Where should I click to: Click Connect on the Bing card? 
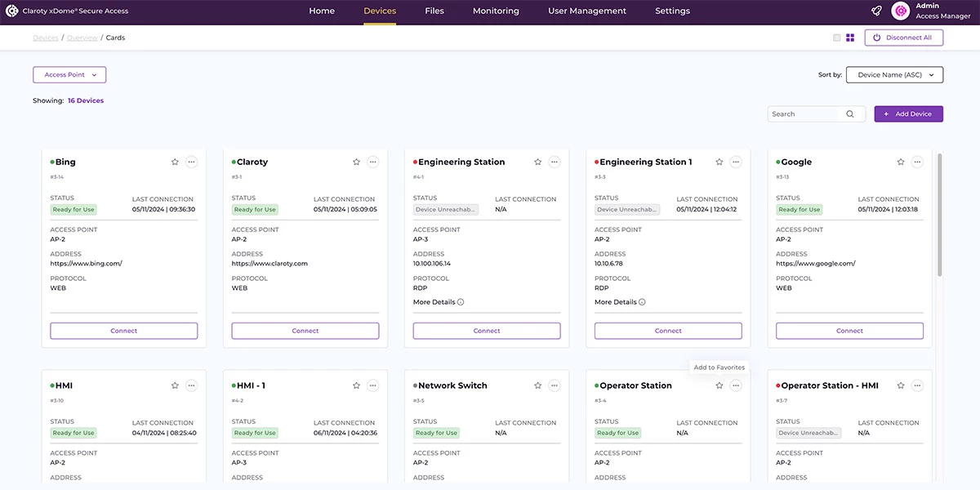click(124, 331)
